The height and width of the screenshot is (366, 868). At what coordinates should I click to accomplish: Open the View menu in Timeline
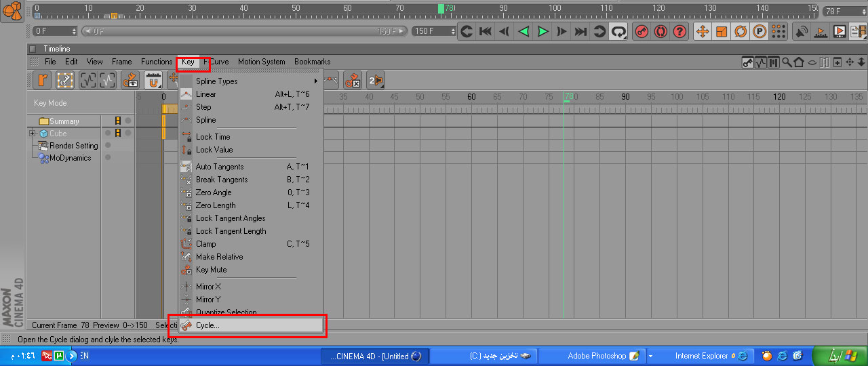(95, 62)
